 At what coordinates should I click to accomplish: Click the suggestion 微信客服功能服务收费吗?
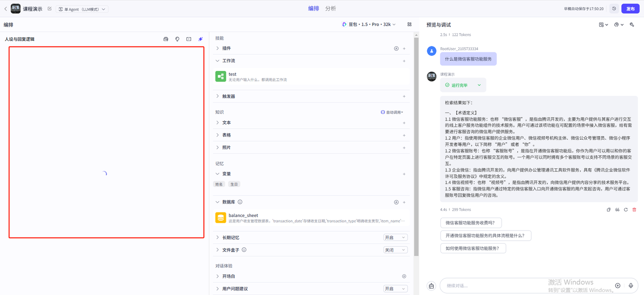[471, 223]
